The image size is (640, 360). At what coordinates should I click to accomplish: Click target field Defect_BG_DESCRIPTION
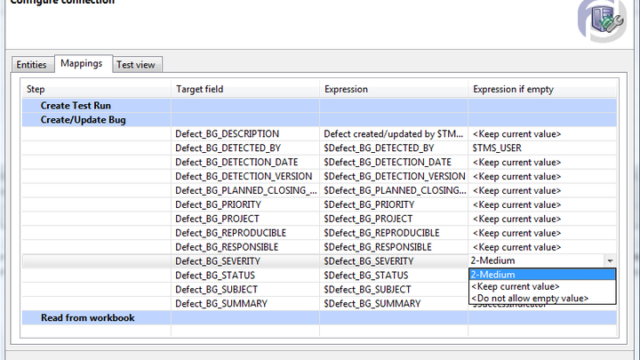(x=227, y=134)
